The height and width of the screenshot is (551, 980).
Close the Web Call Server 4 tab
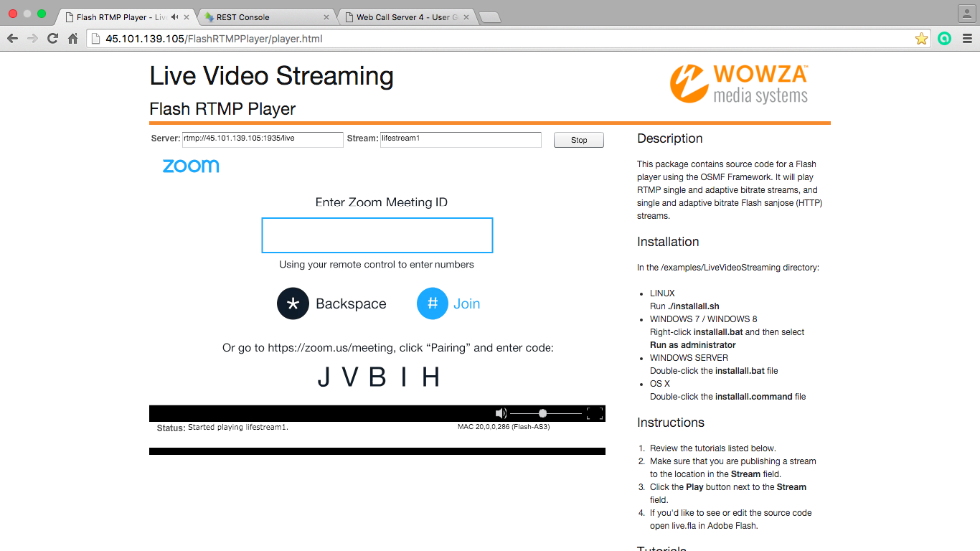466,17
